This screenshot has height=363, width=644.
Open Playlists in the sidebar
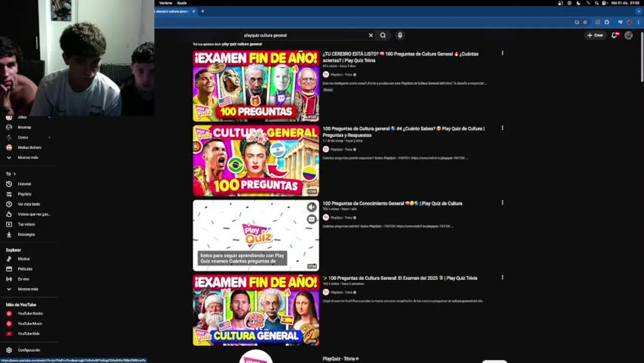(x=24, y=194)
